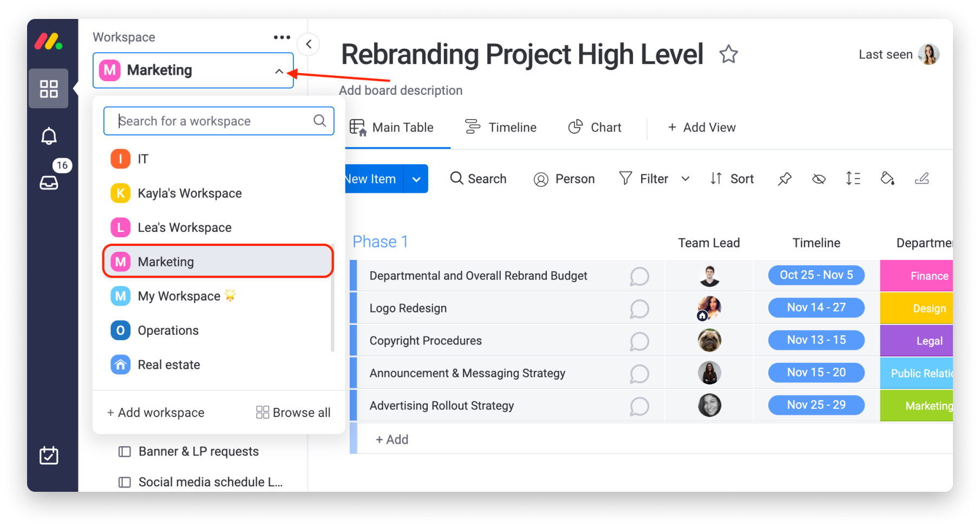The width and height of the screenshot is (980, 527).
Task: Click the Team Lead column header
Action: (x=709, y=243)
